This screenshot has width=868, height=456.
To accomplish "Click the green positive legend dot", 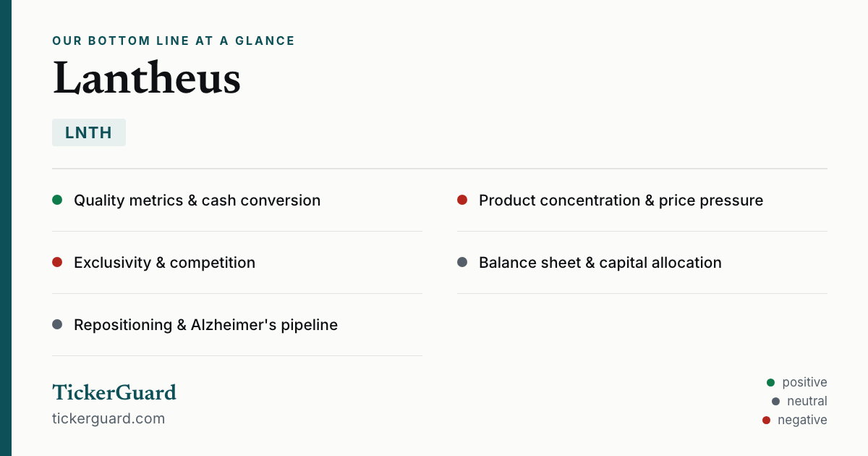I will (770, 382).
